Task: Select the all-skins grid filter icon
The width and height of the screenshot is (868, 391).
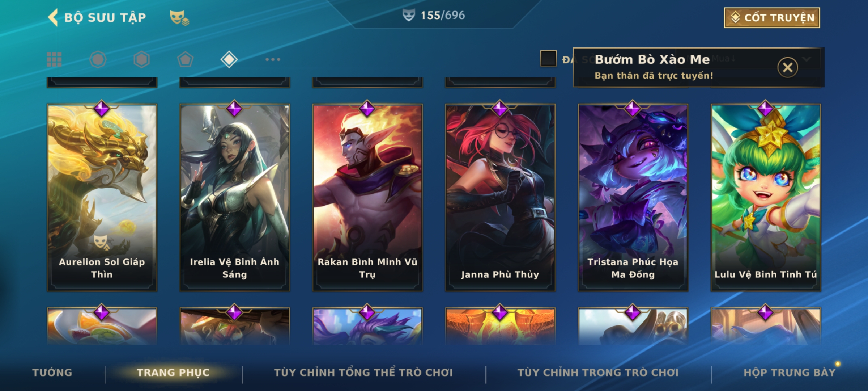Action: 54,59
